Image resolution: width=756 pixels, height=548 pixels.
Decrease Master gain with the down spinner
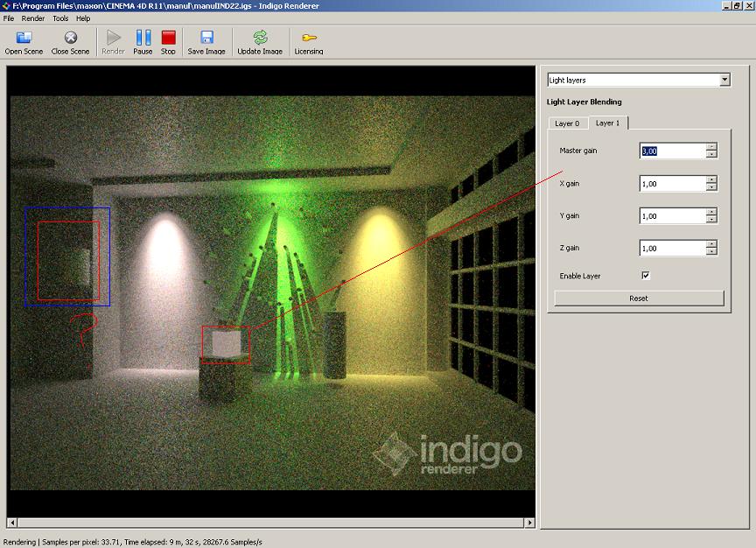point(711,154)
